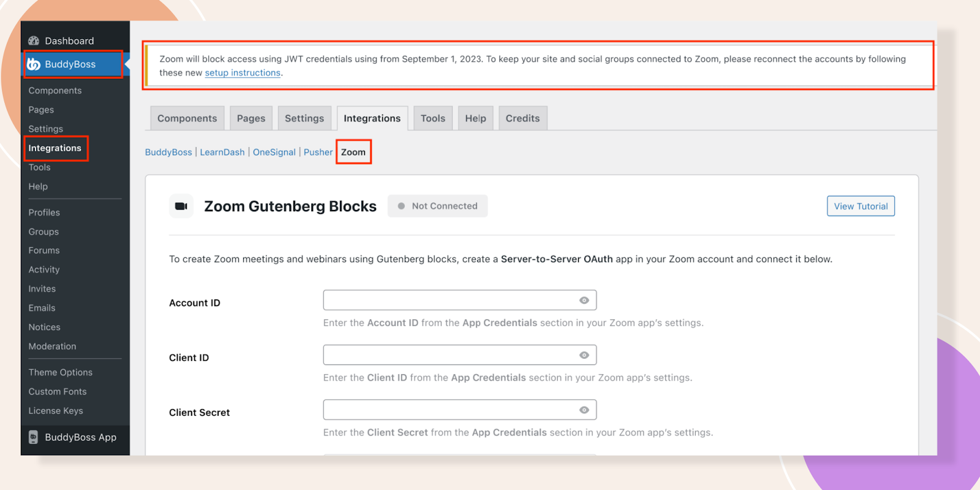Screen dimensions: 980x490
Task: Click the Dashboard gauge icon
Action: click(x=34, y=40)
